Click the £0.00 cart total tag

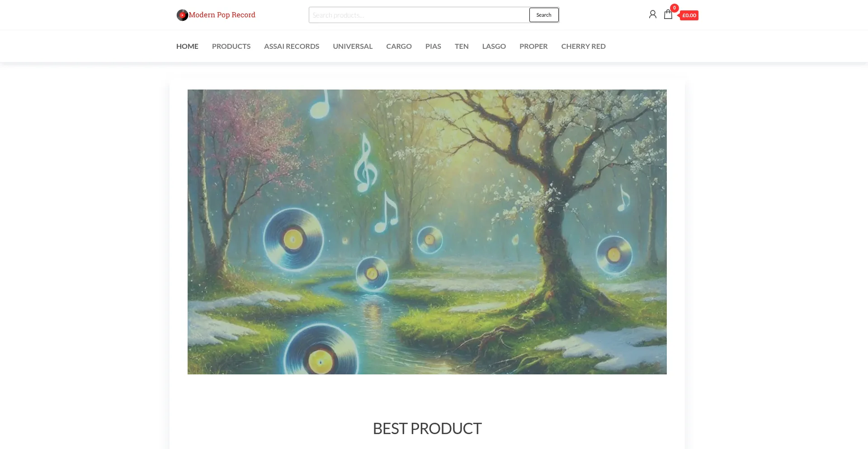[689, 15]
